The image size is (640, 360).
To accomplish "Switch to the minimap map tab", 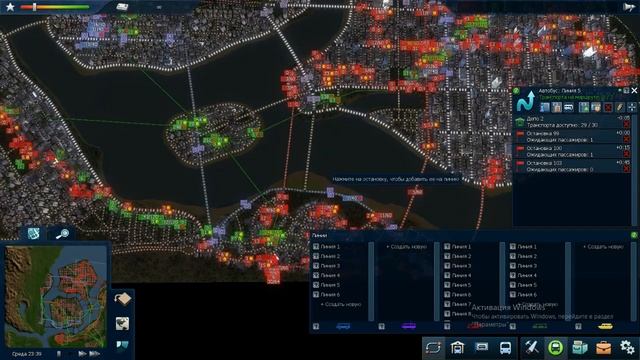I will coord(33,233).
